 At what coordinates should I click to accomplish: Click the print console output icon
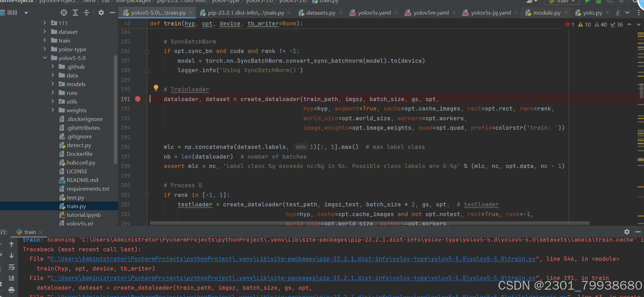click(x=12, y=290)
